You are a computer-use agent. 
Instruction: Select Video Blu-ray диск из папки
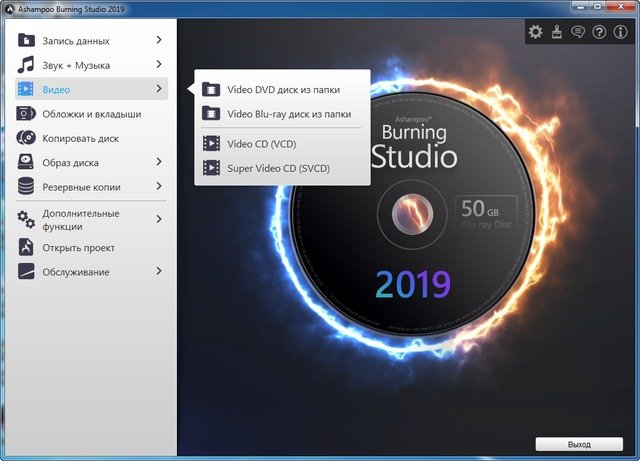pos(282,114)
